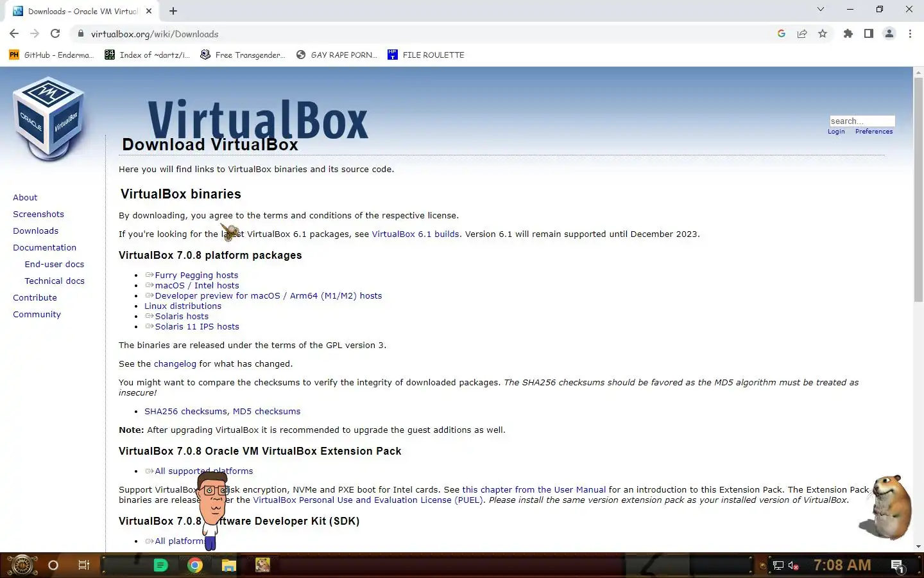Open the changelog link
The height and width of the screenshot is (578, 924).
point(175,363)
